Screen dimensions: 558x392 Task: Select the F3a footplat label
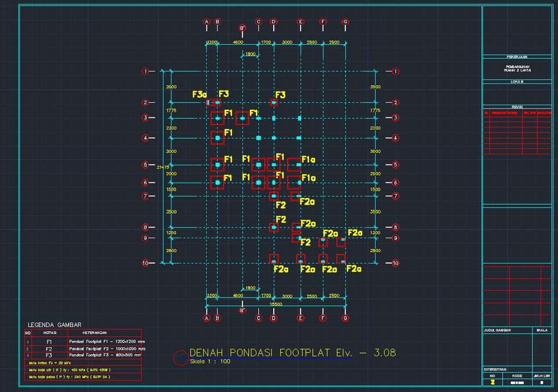199,93
